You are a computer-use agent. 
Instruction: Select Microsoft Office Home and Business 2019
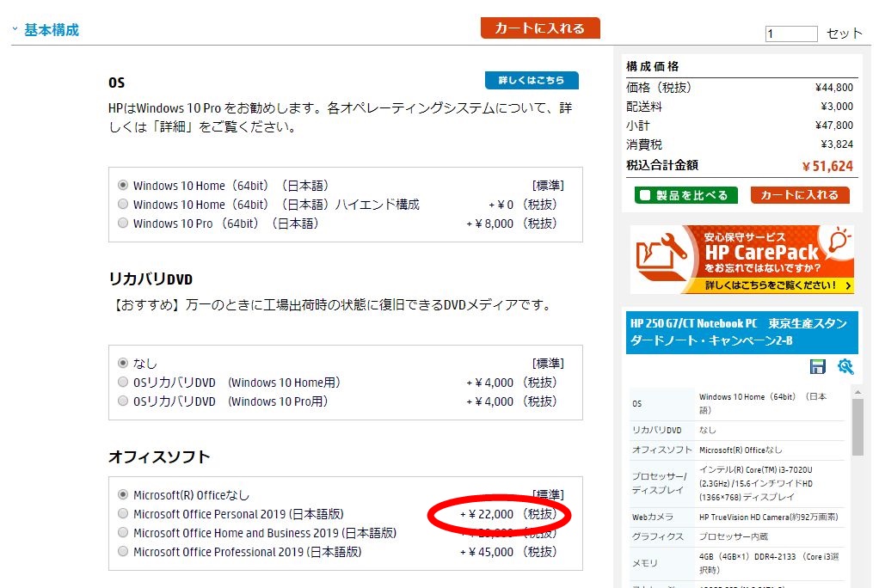pos(123,532)
